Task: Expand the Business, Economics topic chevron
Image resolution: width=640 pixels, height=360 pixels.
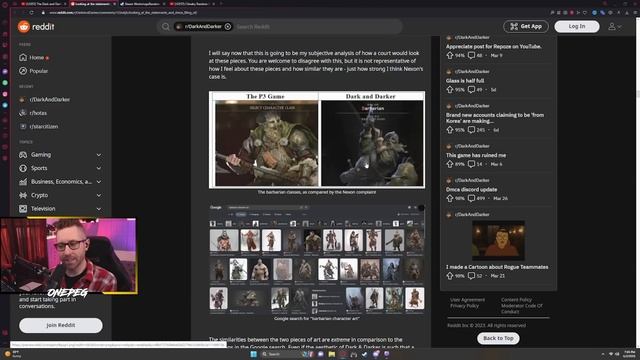Action: pyautogui.click(x=99, y=182)
